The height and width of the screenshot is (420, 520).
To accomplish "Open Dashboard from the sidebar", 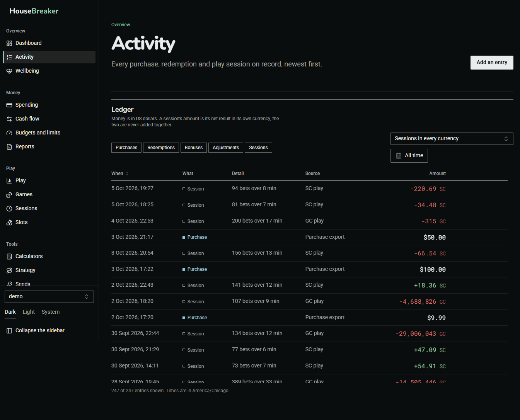I will [x=49, y=43].
